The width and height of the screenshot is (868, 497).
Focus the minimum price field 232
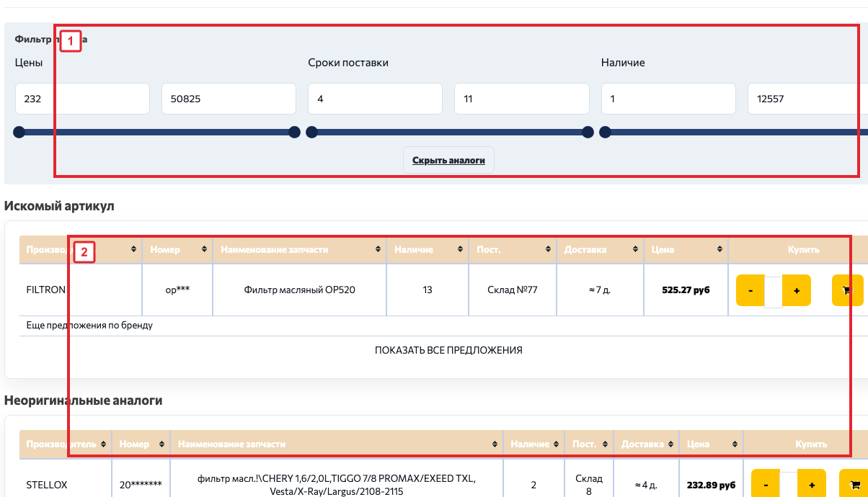(x=82, y=99)
